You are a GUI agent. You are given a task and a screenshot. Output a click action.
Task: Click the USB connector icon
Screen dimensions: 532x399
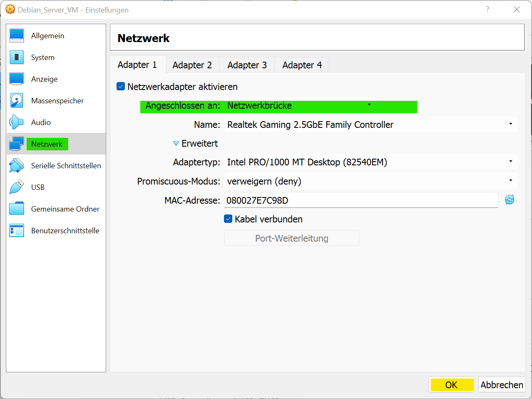(x=17, y=187)
